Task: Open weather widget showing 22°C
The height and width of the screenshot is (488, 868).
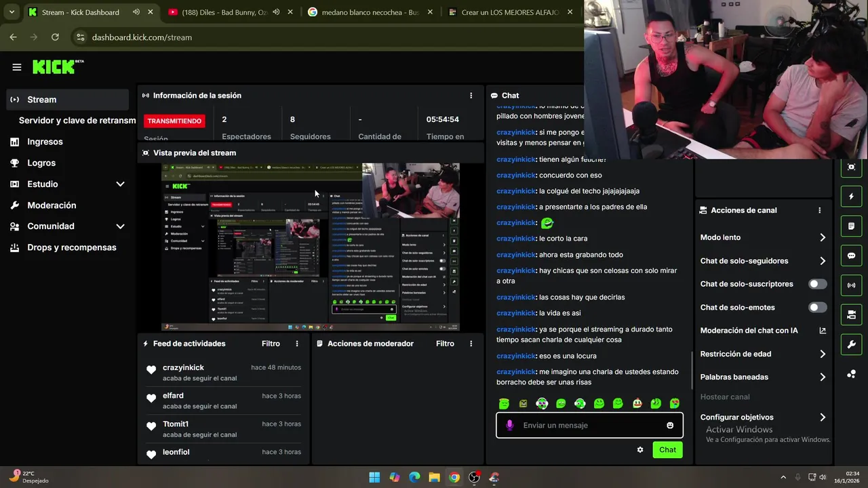Action: pyautogui.click(x=30, y=477)
